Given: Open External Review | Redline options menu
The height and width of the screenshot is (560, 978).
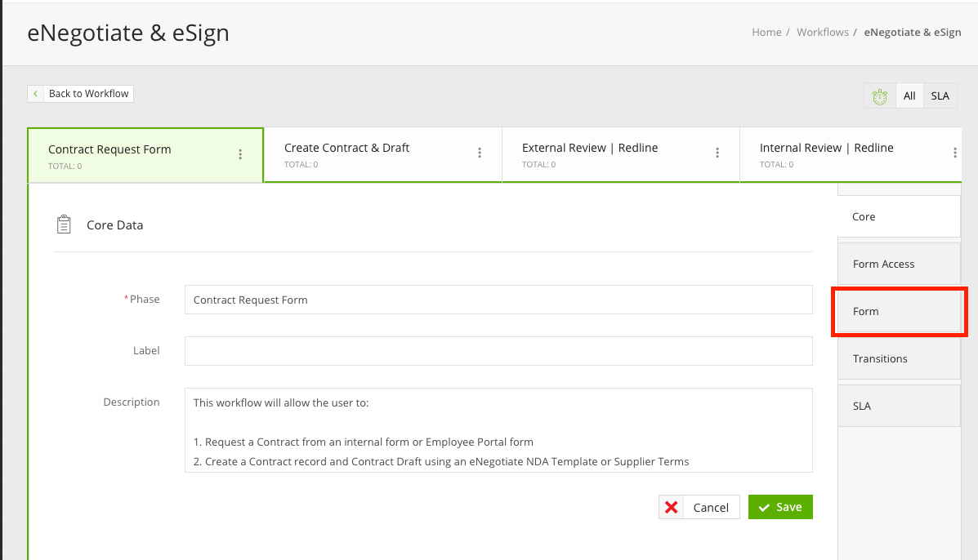Looking at the screenshot, I should coord(717,153).
